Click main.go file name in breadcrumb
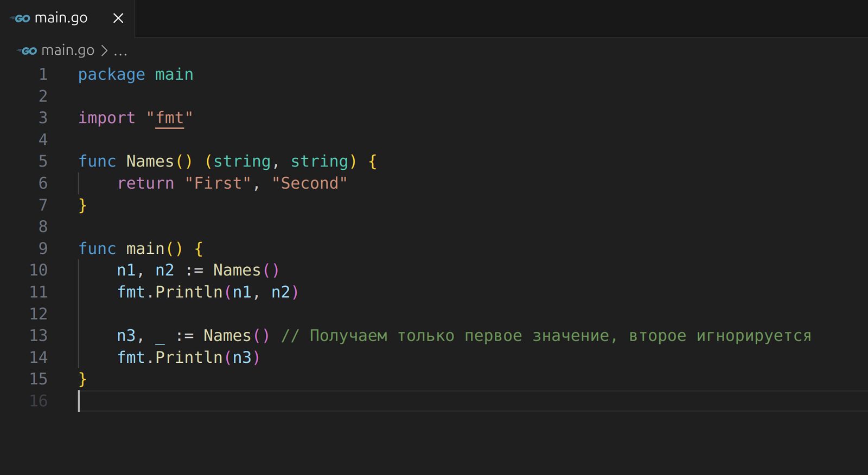This screenshot has width=868, height=475. pos(68,51)
